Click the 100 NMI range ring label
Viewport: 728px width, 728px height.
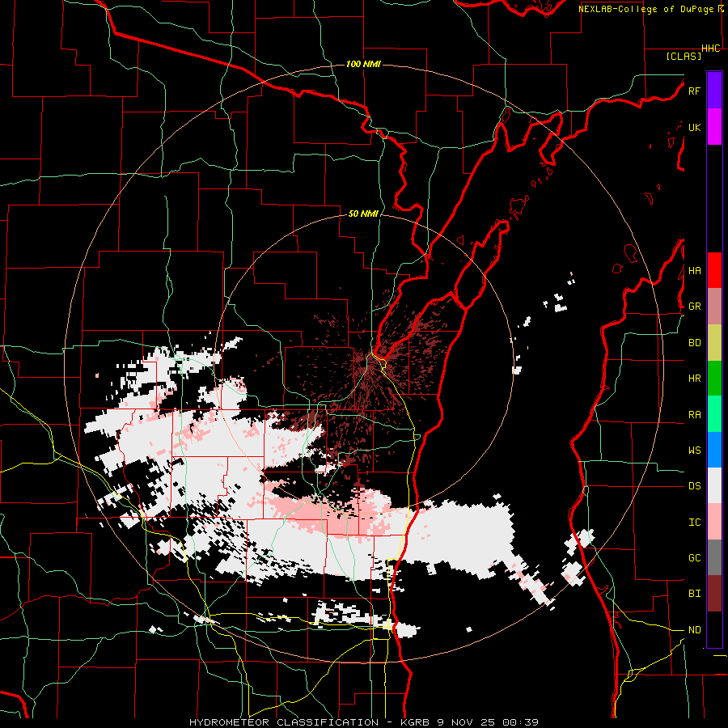(x=363, y=64)
